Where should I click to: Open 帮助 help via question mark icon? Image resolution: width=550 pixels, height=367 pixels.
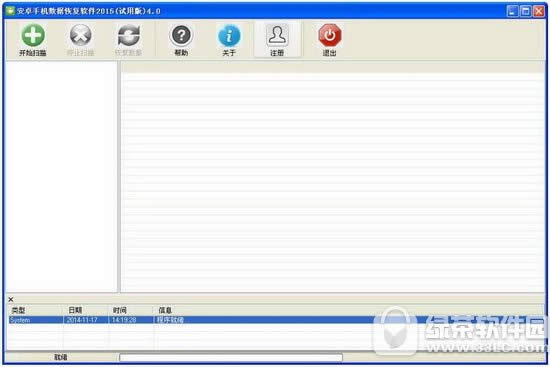181,35
